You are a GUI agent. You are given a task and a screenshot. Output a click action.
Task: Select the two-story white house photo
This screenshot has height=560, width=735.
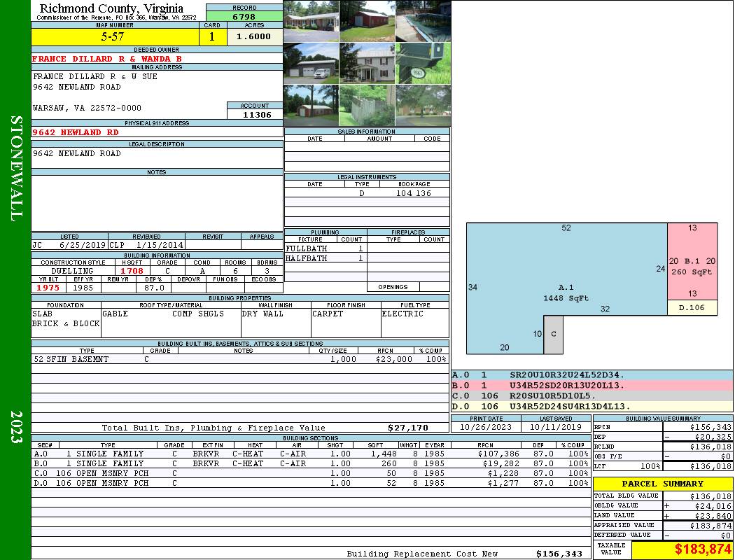(x=367, y=64)
